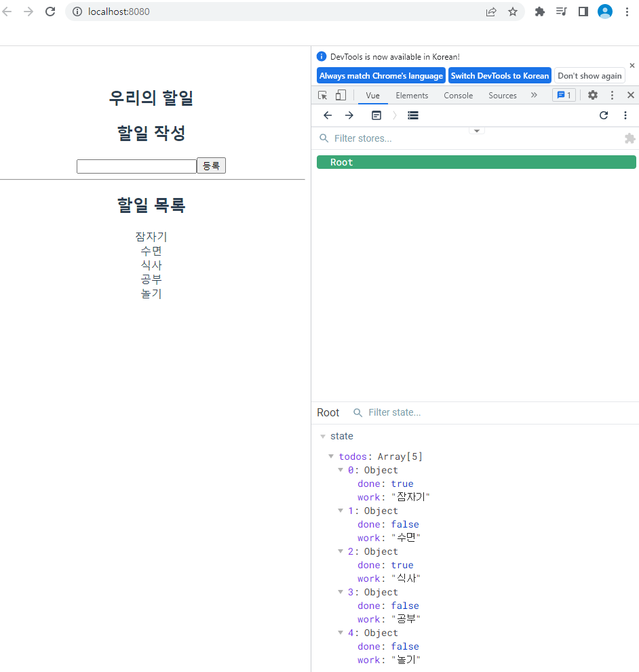The width and height of the screenshot is (639, 672).
Task: Click the 공부 todo item
Action: [x=151, y=279]
